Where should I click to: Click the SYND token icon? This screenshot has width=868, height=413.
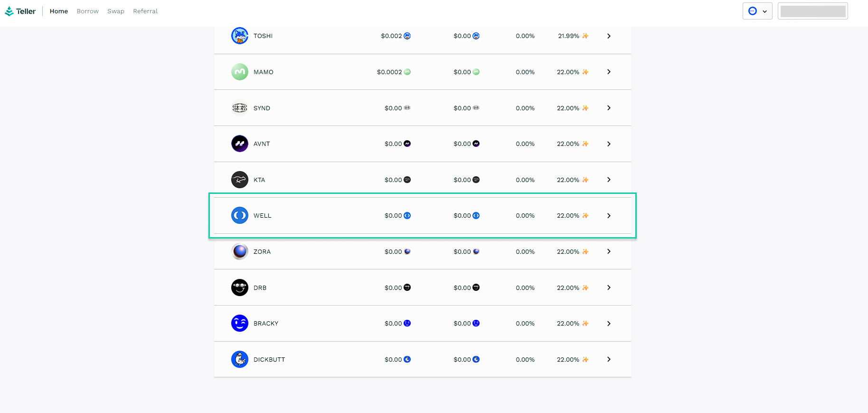pos(239,108)
